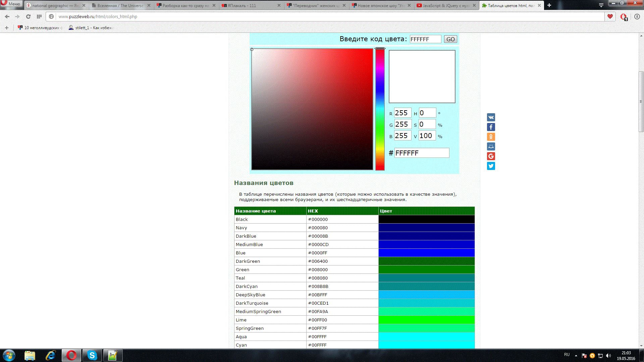Share page on Twitter icon
The image size is (644, 362).
click(491, 166)
